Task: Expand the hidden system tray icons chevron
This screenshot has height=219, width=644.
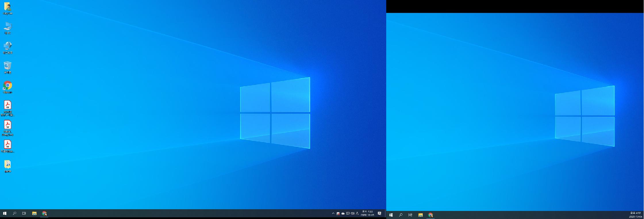Action: click(333, 213)
